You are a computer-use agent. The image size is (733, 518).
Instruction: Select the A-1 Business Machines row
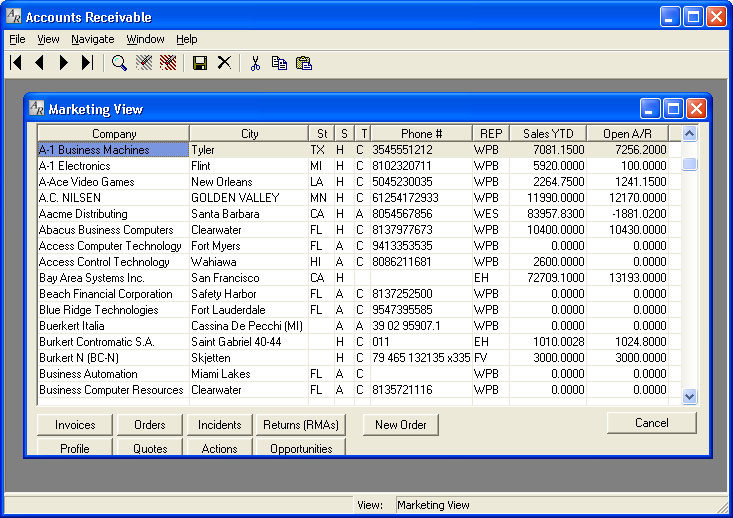(x=359, y=150)
